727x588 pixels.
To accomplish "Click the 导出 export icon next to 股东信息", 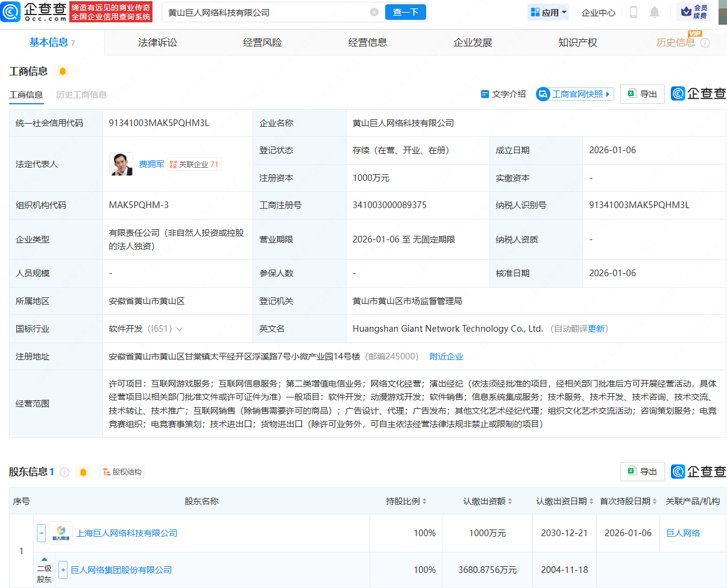I will click(x=642, y=472).
